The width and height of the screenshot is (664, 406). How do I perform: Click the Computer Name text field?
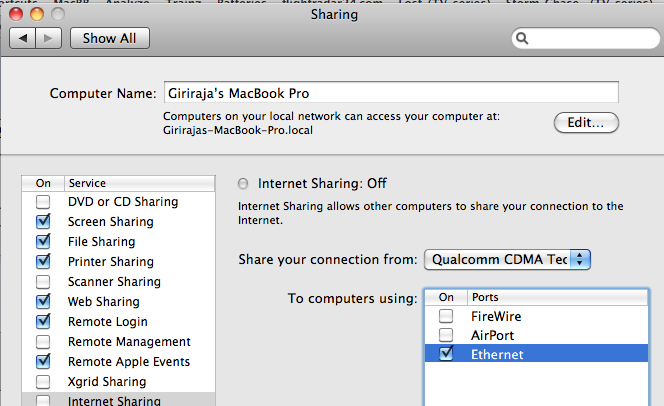391,92
